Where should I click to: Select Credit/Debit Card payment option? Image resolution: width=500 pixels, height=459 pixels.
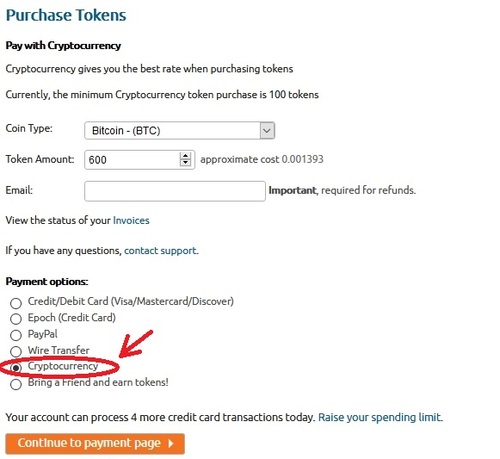(16, 303)
